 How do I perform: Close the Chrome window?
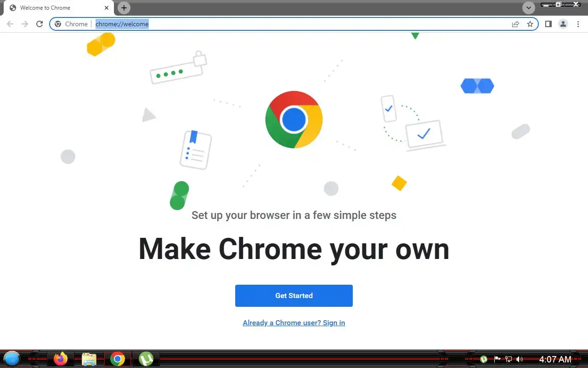(x=576, y=5)
